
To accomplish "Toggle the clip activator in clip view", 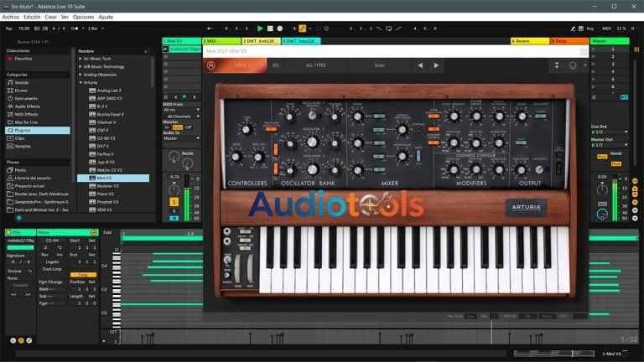I will [x=9, y=233].
